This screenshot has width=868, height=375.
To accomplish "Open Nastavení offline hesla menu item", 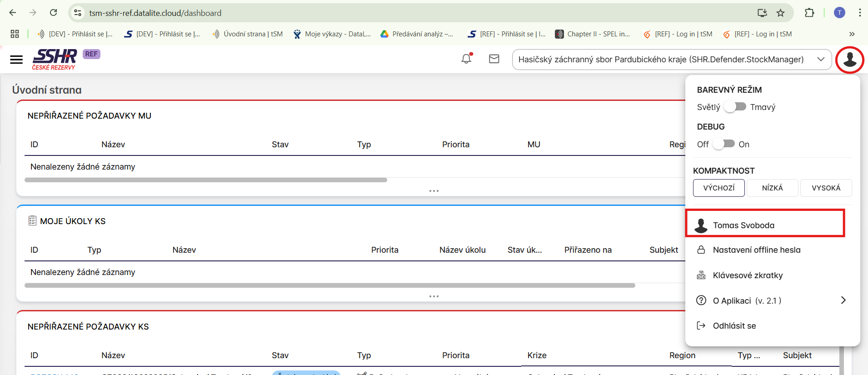I will pos(756,250).
